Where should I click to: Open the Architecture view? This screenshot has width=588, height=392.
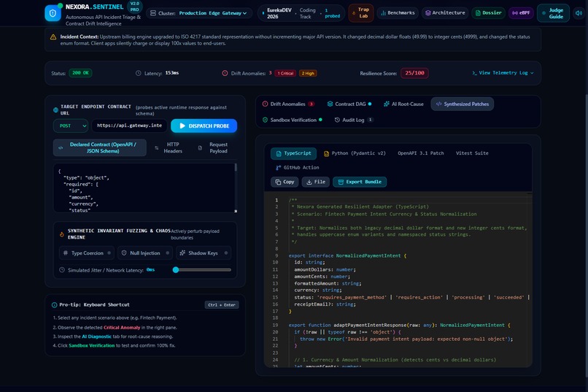coord(445,12)
